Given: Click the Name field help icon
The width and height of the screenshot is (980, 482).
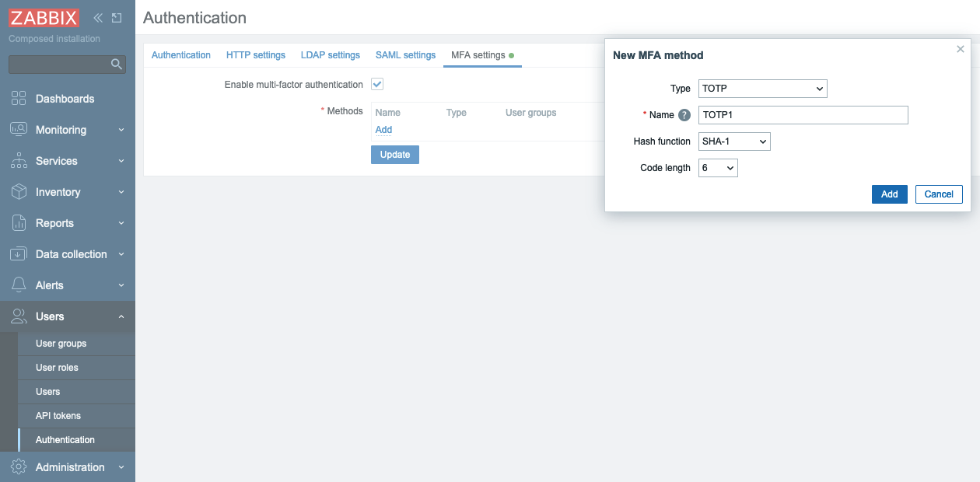Looking at the screenshot, I should pos(684,115).
